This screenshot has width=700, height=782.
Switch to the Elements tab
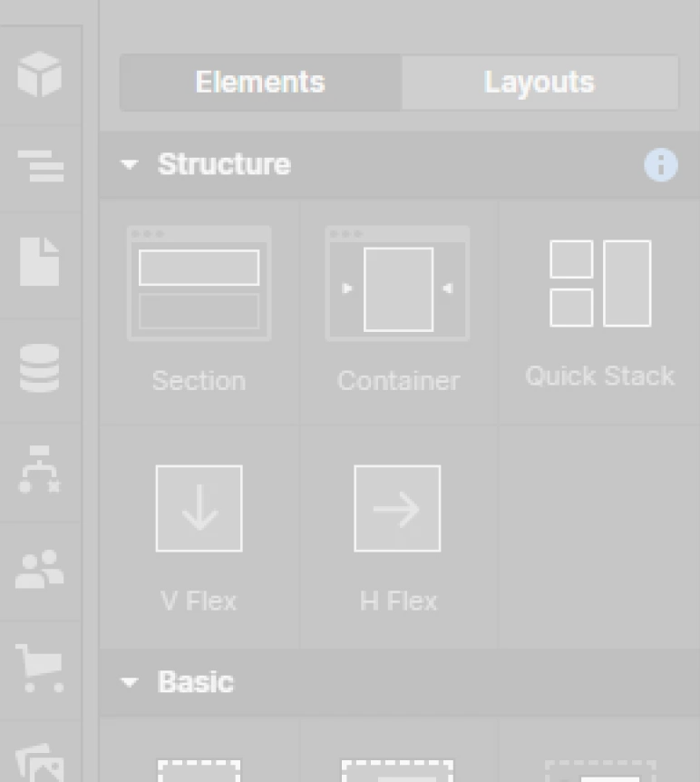[x=260, y=83]
